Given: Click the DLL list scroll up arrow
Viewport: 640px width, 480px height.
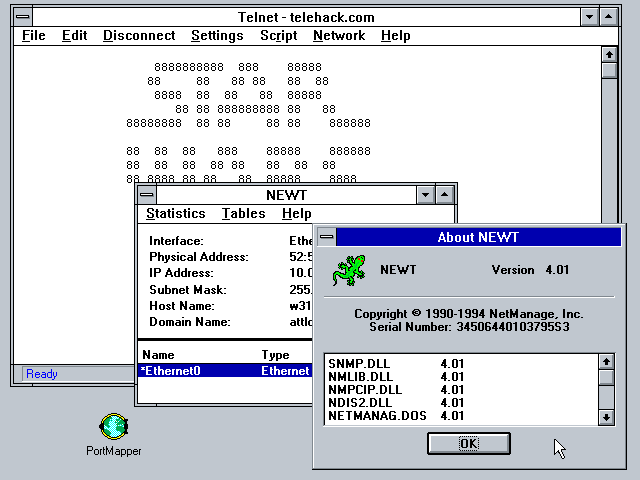Looking at the screenshot, I should pyautogui.click(x=606, y=362).
